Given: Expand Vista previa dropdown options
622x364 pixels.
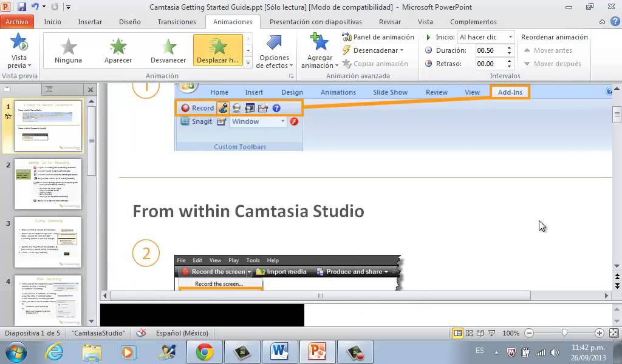Looking at the screenshot, I should (19, 62).
